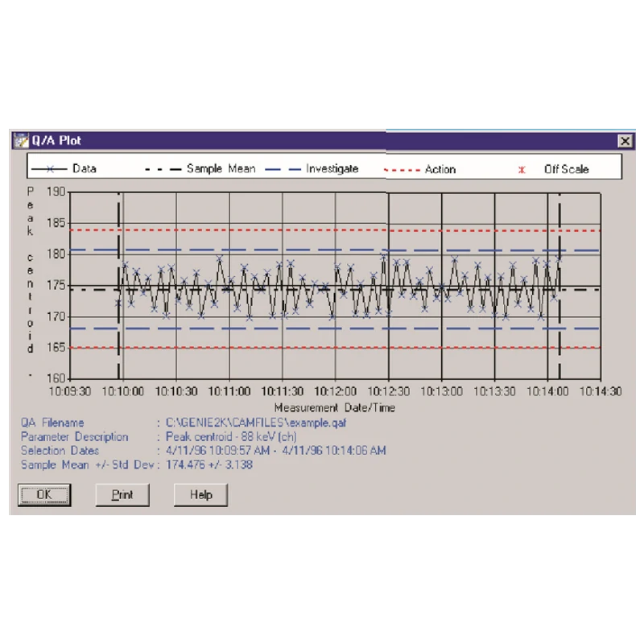Click the 165 y-axis value
This screenshot has height=644, width=644.
56,348
